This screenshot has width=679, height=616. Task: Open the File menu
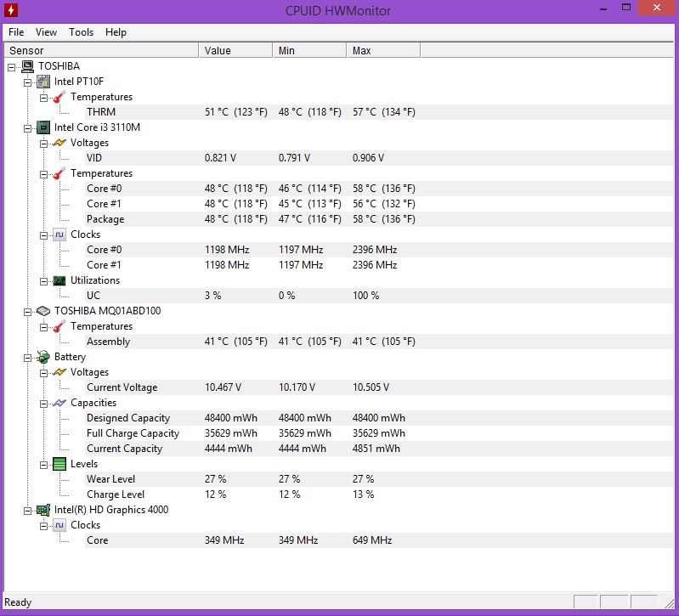click(x=16, y=32)
